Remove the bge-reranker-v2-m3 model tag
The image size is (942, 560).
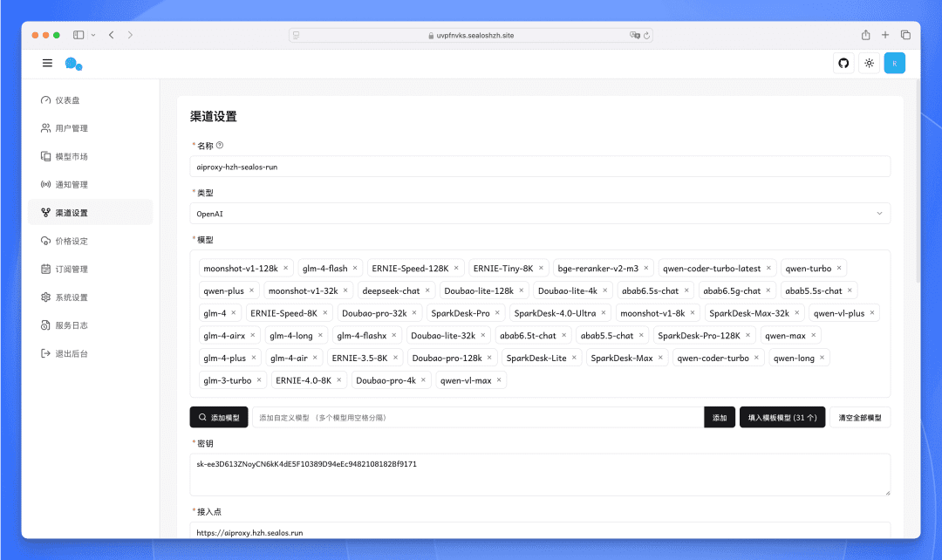[x=646, y=268]
